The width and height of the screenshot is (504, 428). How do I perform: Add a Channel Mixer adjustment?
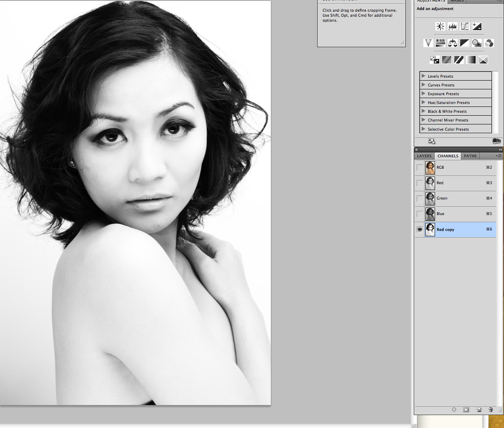point(489,43)
